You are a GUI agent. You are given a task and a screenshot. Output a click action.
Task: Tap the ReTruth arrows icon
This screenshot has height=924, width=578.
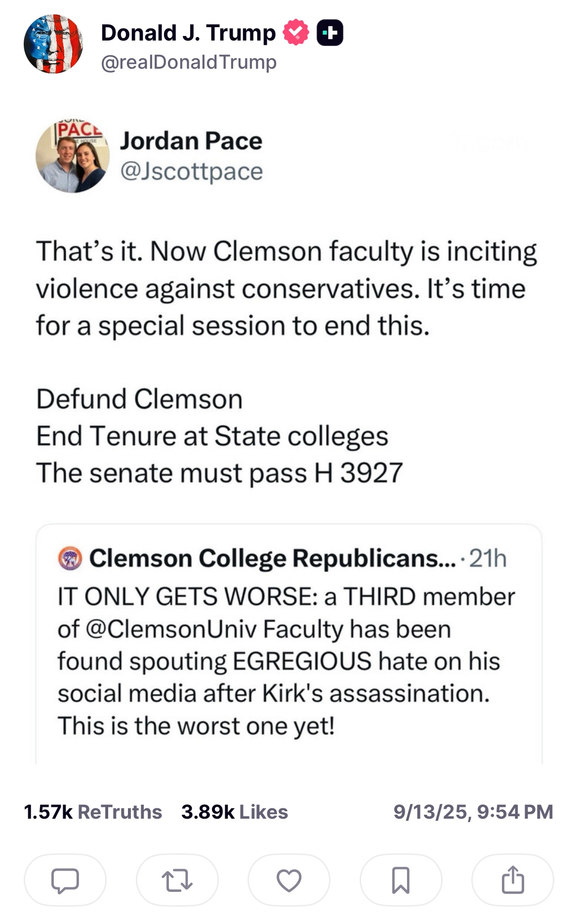click(x=177, y=880)
